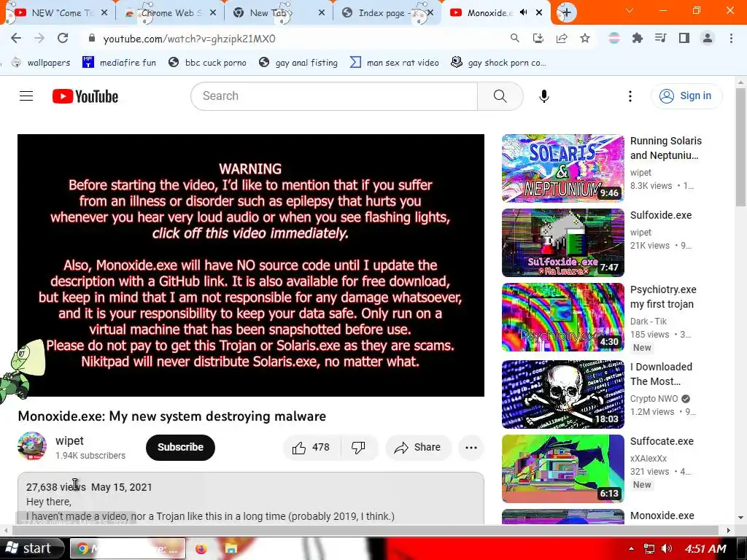This screenshot has height=560, width=747.
Task: Click the horizontal scrollbar at the bottom
Action: (366, 530)
